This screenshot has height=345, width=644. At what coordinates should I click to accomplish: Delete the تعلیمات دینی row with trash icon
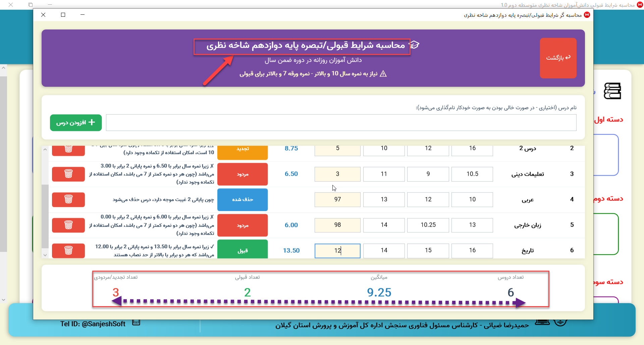coord(68,174)
